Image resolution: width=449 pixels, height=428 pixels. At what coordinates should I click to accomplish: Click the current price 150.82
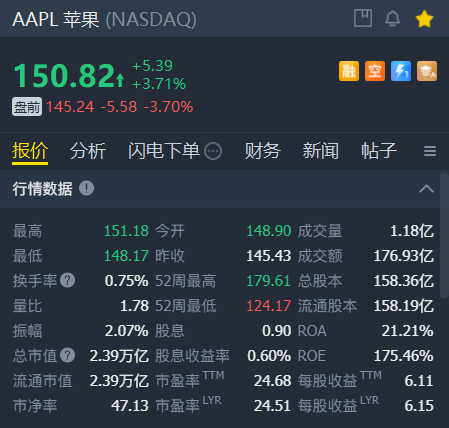pyautogui.click(x=64, y=76)
